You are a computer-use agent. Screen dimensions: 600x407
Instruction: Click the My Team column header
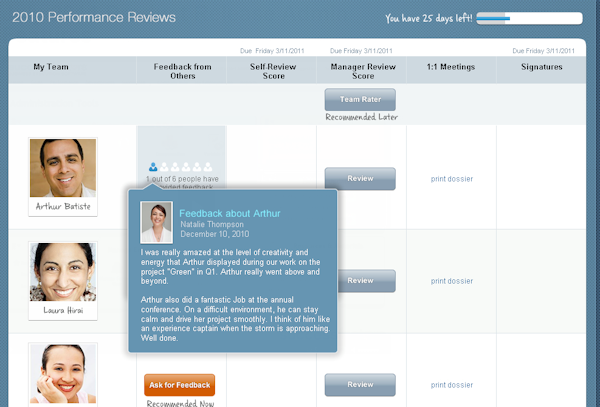click(x=51, y=67)
